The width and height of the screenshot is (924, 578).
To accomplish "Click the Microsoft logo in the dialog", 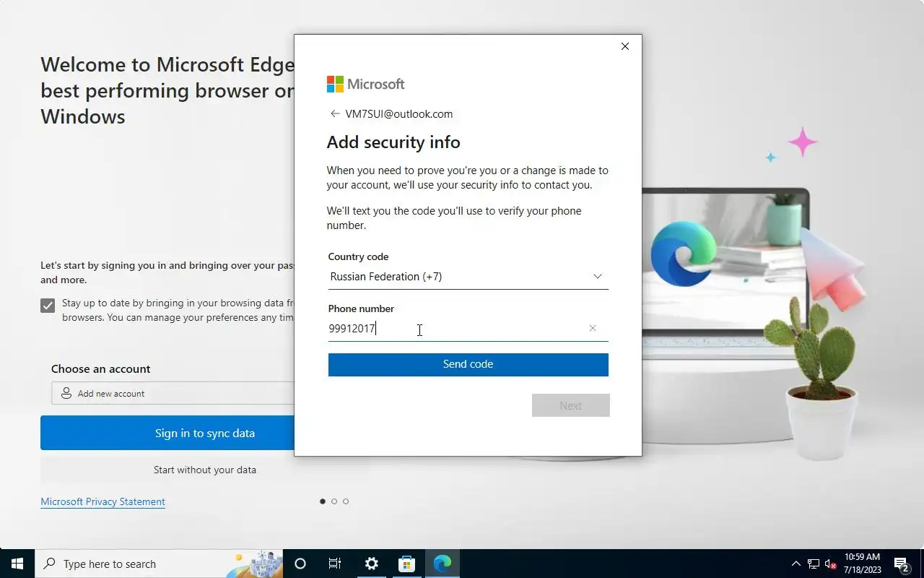I will click(x=365, y=84).
